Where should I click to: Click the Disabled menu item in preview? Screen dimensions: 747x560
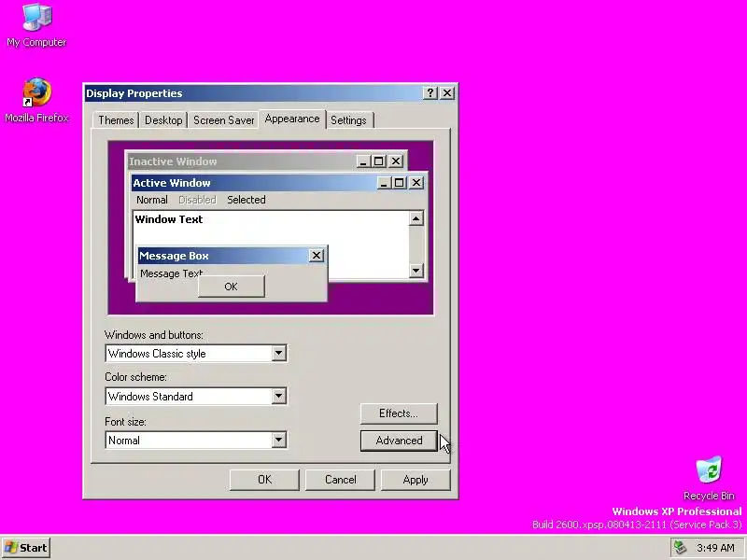click(197, 200)
